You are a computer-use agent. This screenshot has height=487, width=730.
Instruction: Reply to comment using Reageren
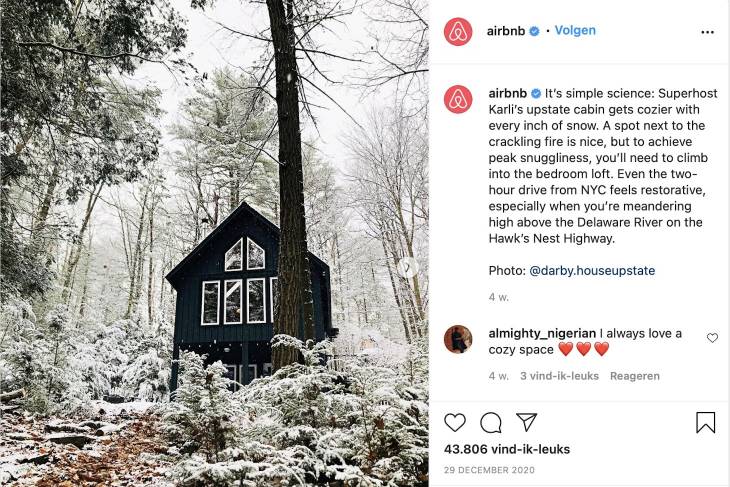635,376
